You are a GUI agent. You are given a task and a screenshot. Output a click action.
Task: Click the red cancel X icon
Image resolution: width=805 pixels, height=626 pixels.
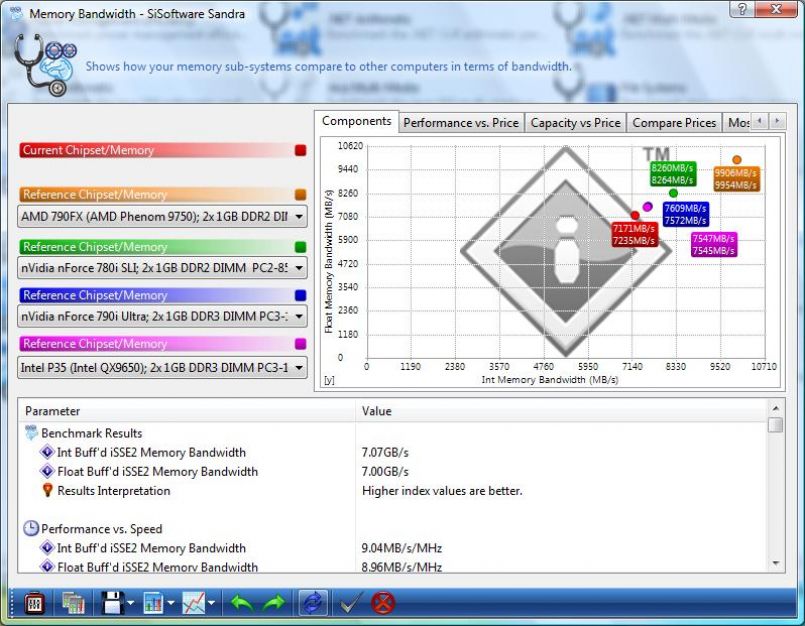383,603
